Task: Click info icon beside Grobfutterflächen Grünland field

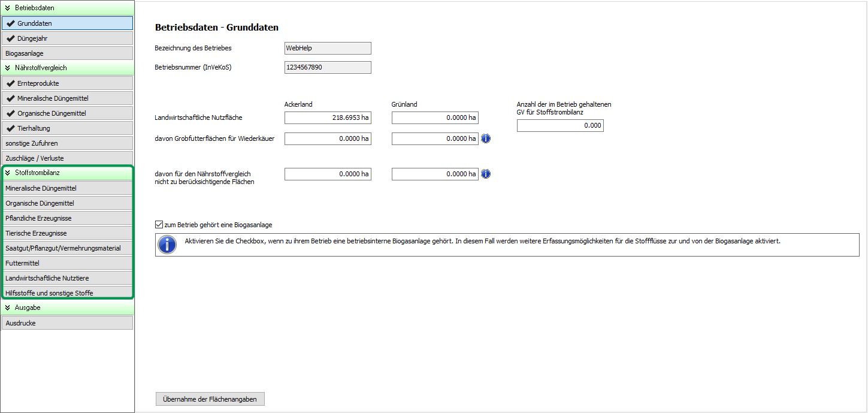Action: click(x=486, y=139)
